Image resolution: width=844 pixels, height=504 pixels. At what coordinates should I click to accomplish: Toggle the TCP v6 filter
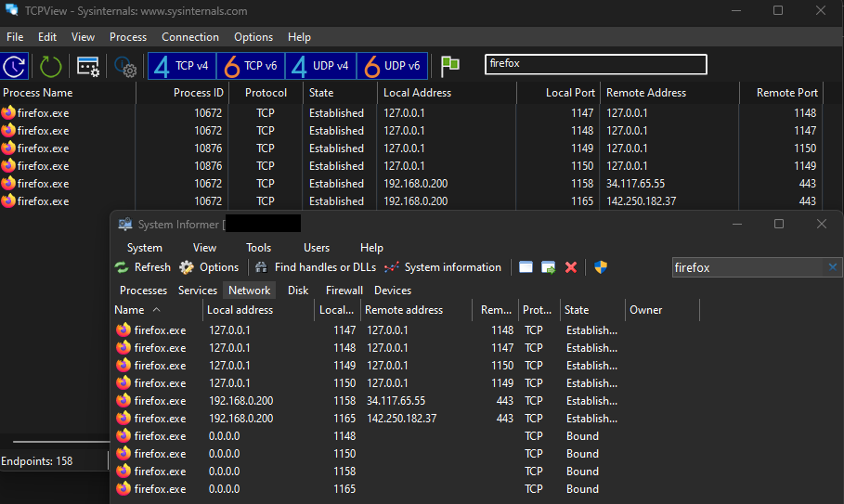coord(252,66)
